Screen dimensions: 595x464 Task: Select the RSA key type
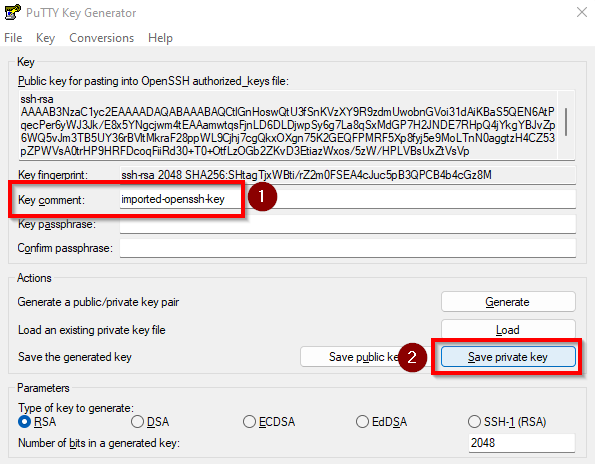[x=37, y=422]
